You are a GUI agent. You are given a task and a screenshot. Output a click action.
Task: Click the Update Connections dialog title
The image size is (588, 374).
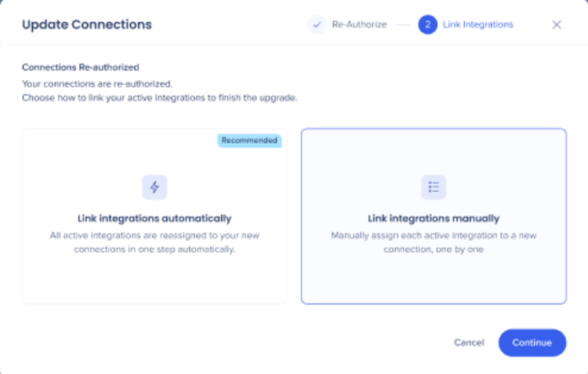[x=87, y=25]
